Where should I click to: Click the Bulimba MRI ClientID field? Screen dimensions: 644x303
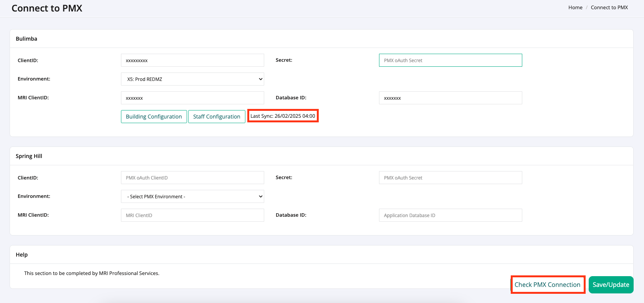192,98
